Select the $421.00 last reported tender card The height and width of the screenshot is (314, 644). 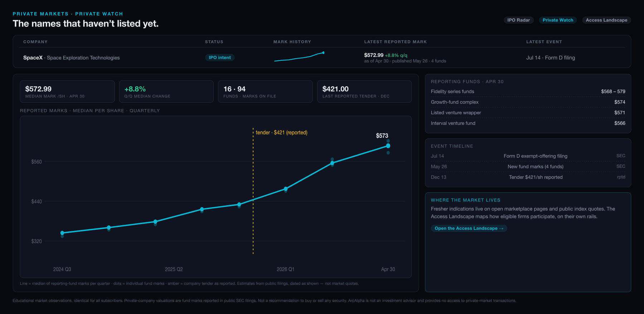coord(364,92)
